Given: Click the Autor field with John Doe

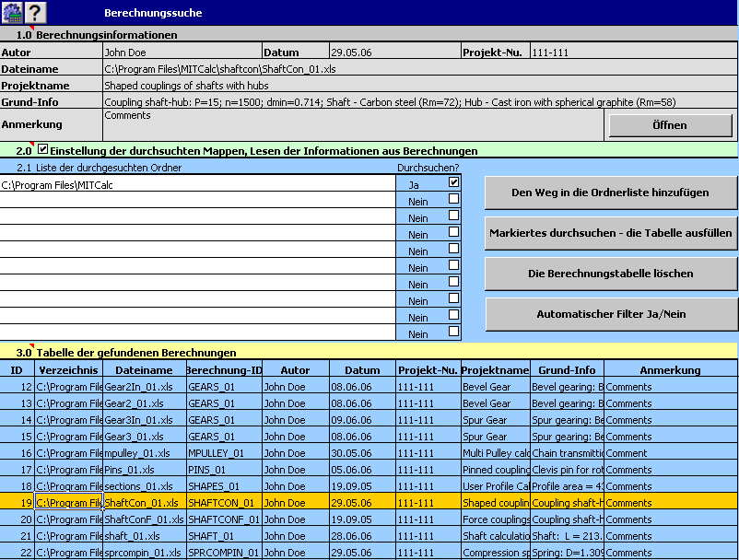Looking at the screenshot, I should pos(182,52).
